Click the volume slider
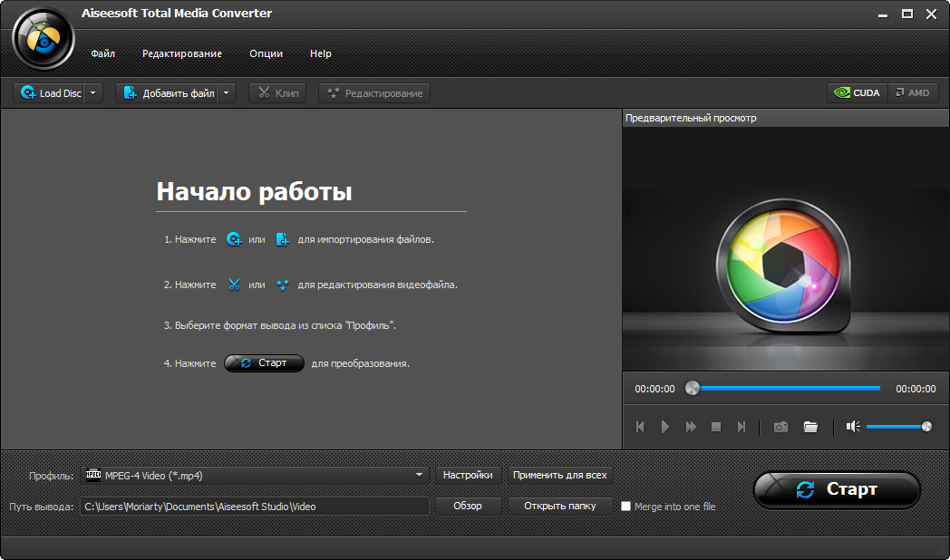The height and width of the screenshot is (560, 950). click(896, 427)
